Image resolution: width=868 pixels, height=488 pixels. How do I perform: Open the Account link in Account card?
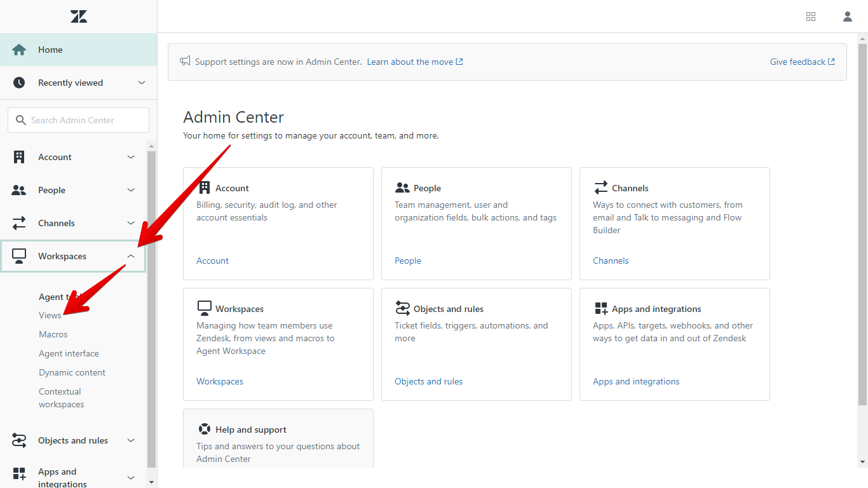coord(212,261)
